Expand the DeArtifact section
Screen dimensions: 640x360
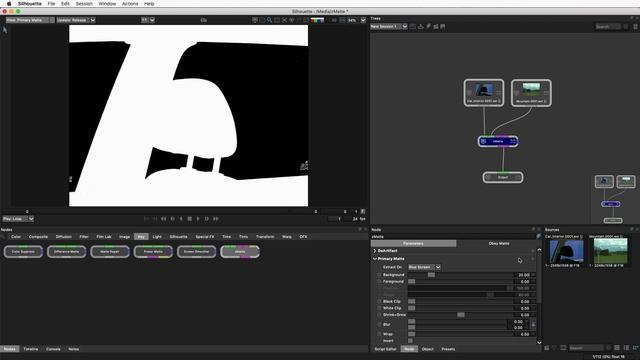[374, 251]
